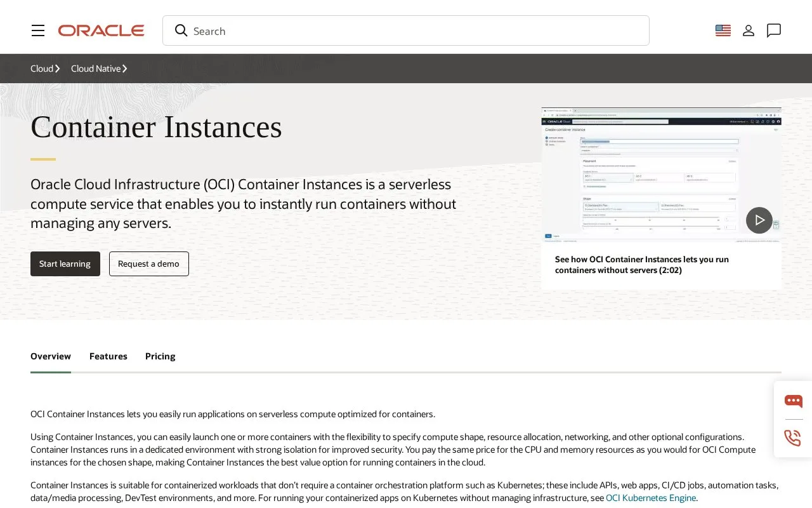Click the paragraph starting 'Using Container Instances'
The image size is (812, 508).
coord(393,450)
